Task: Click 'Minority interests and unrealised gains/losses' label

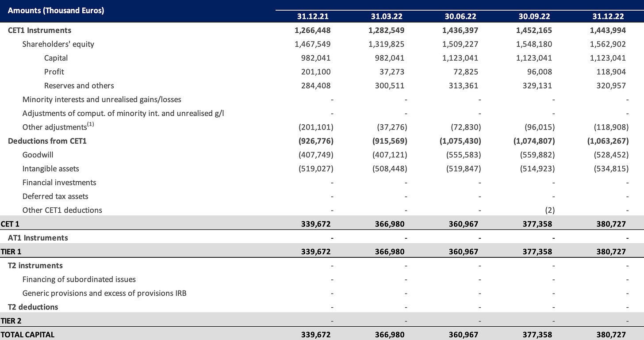Action: tap(102, 99)
